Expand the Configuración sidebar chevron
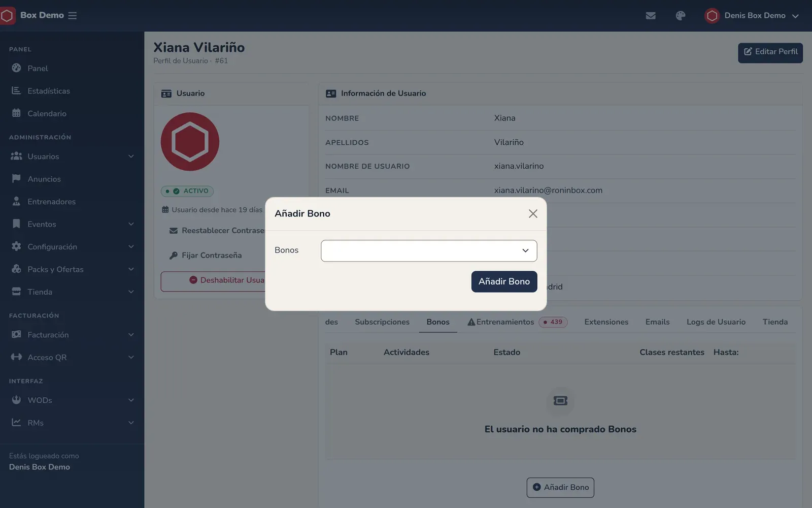 coord(131,246)
